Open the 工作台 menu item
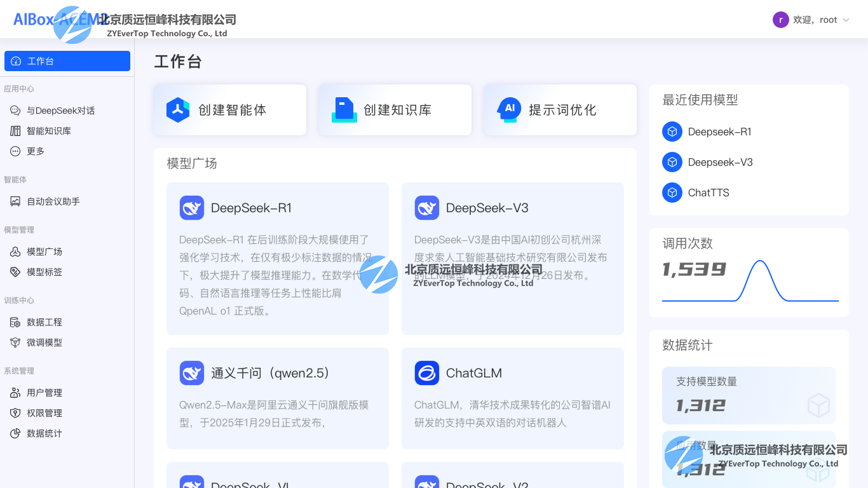This screenshot has height=488, width=868. click(67, 61)
